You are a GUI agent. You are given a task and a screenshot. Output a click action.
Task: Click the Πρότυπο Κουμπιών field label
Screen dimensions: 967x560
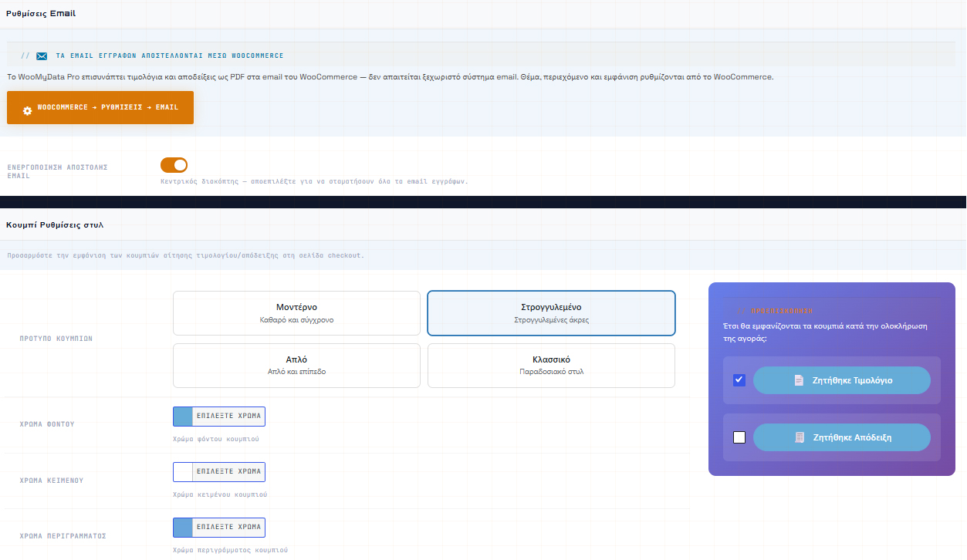tap(56, 339)
